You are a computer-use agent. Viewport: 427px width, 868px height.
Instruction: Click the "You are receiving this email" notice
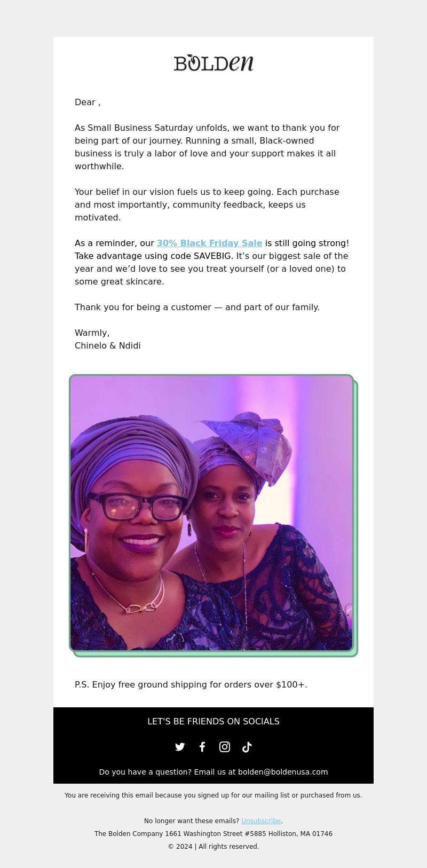coord(213,795)
